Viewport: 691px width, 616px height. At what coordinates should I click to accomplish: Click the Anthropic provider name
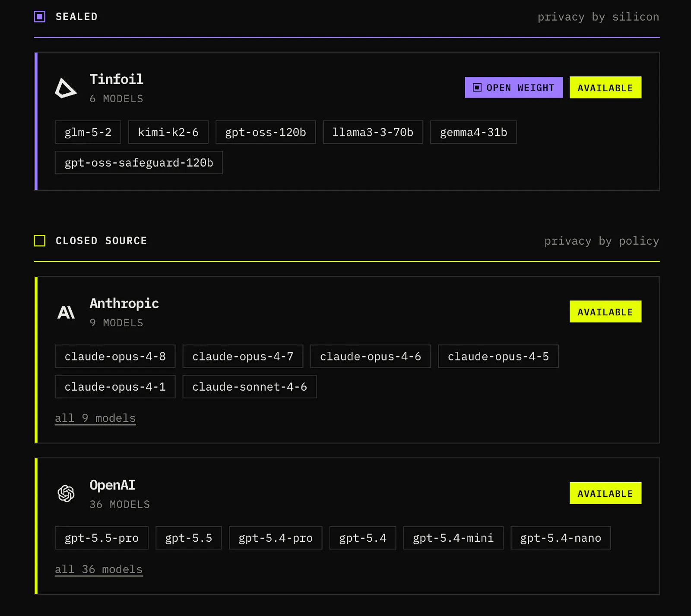[124, 303]
